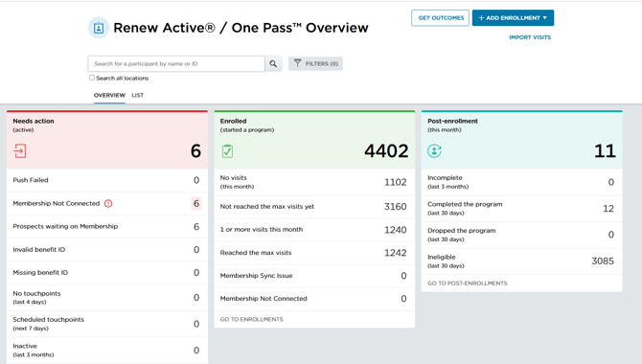Click the program badge icon beside the title
642x364 pixels.
click(x=99, y=28)
